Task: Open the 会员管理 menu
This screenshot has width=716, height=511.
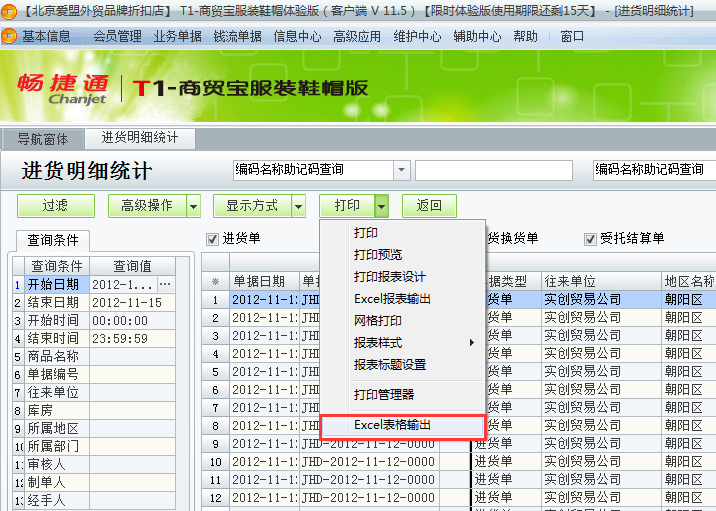Action: pos(117,36)
